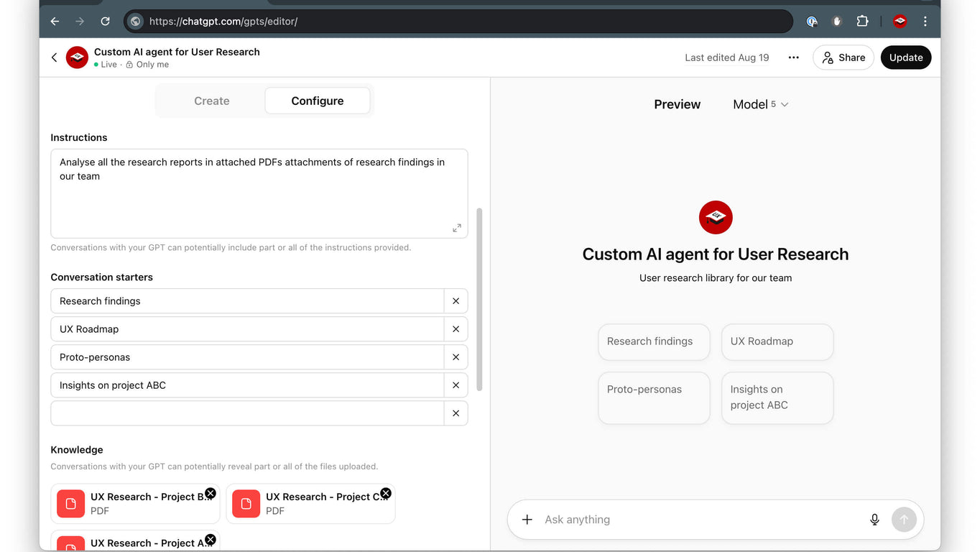Open the browser extensions puzzle icon
Screen dimensions: 980x552
(x=862, y=22)
